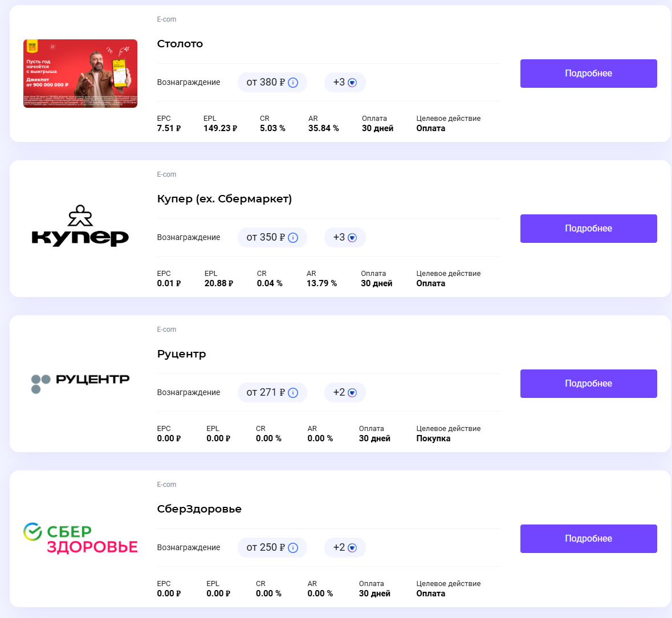Click the СберЗдоровье logo image
The width and height of the screenshot is (672, 618).
coord(80,538)
